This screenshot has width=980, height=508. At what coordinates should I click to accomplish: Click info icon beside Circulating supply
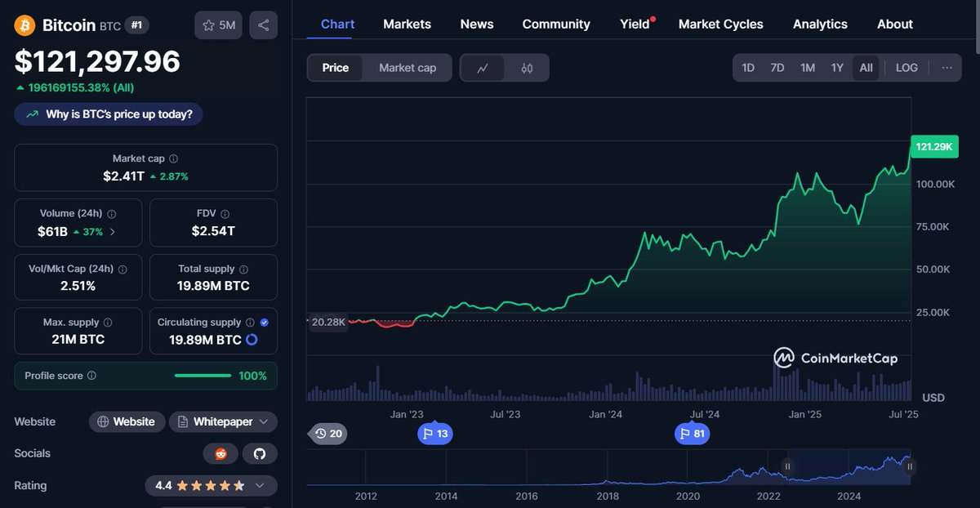[x=250, y=323]
